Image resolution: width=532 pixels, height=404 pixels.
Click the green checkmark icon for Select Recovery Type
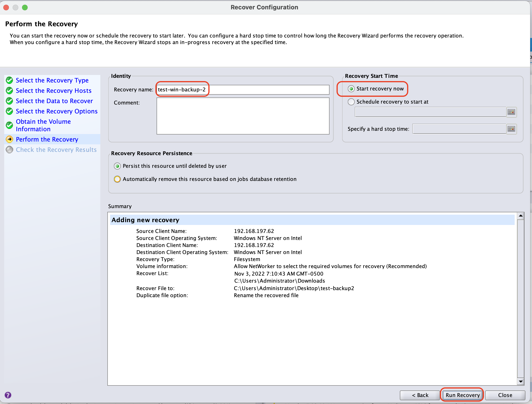(10, 80)
